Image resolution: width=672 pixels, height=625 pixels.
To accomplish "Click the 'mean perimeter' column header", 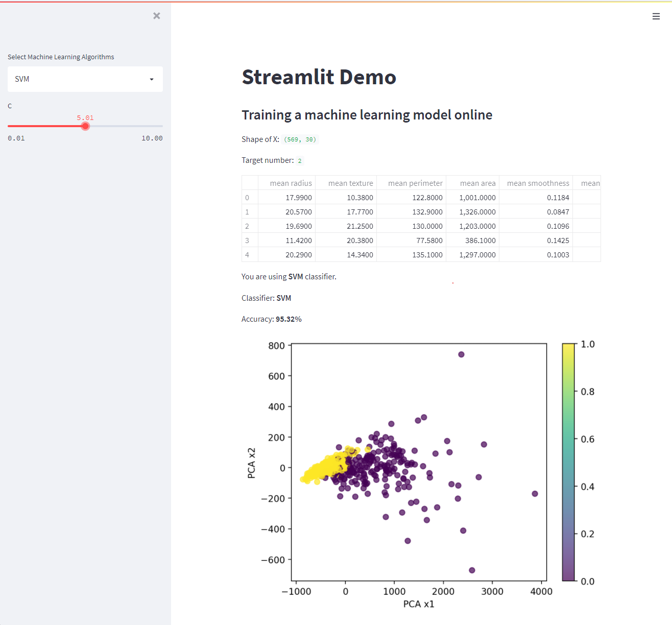I will coord(412,183).
